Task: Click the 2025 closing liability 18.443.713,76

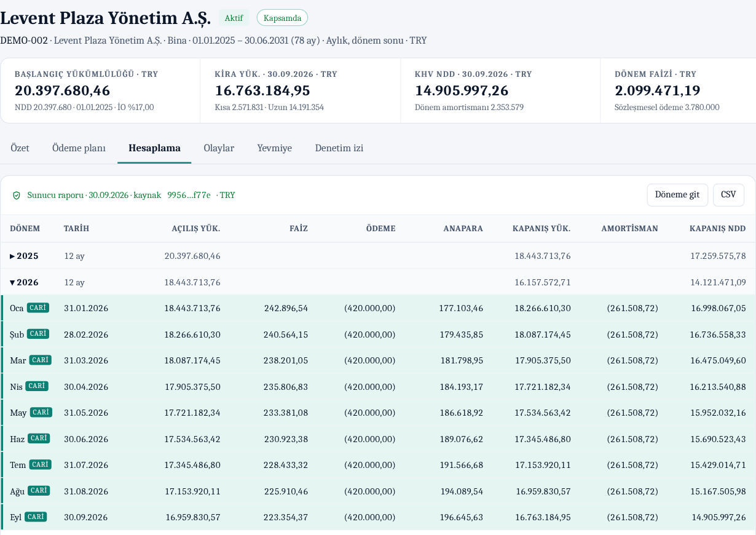Action: coord(543,256)
